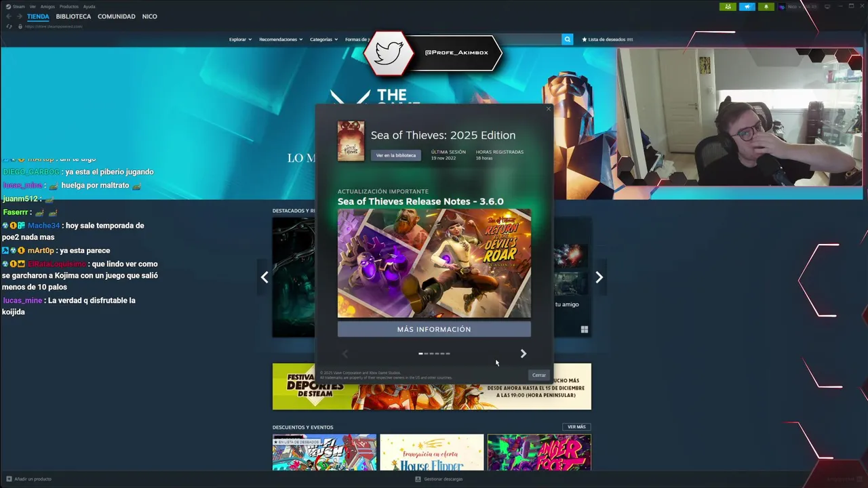Screen dimensions: 868x488
Task: Click the Twitter bird overlay icon
Action: [389, 52]
